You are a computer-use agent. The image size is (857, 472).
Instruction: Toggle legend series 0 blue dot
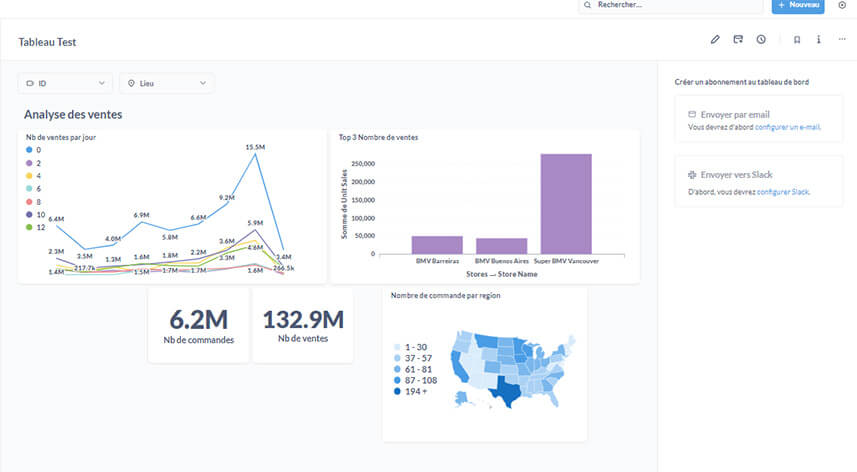[29, 150]
